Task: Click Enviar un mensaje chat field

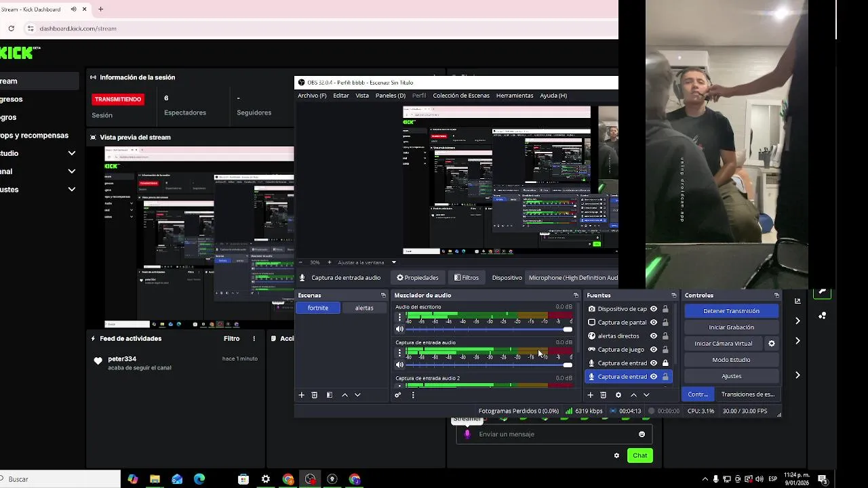Action: 554,434
